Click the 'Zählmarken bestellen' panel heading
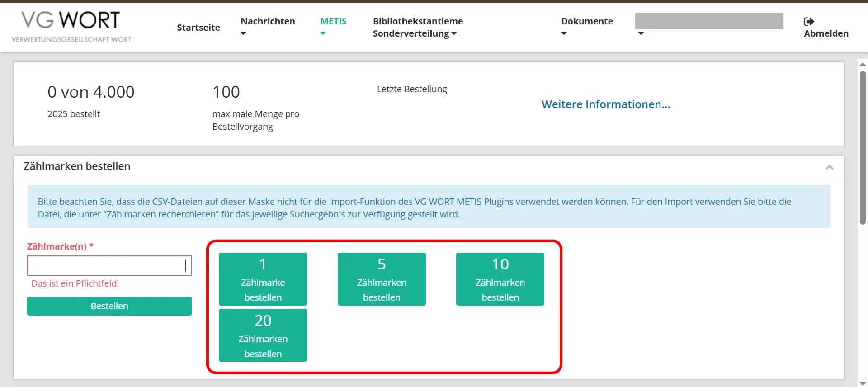 click(x=77, y=166)
